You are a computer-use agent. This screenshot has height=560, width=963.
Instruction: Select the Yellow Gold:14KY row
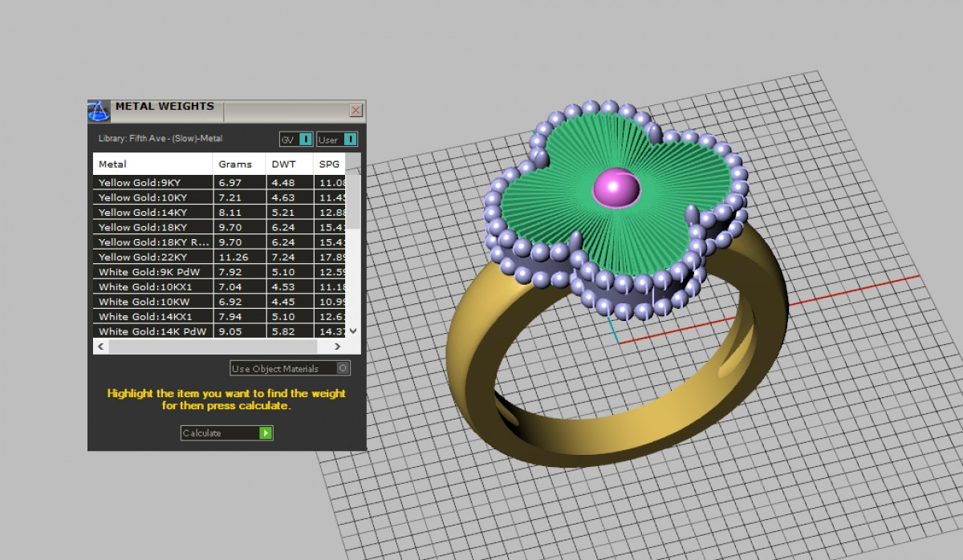(x=152, y=213)
